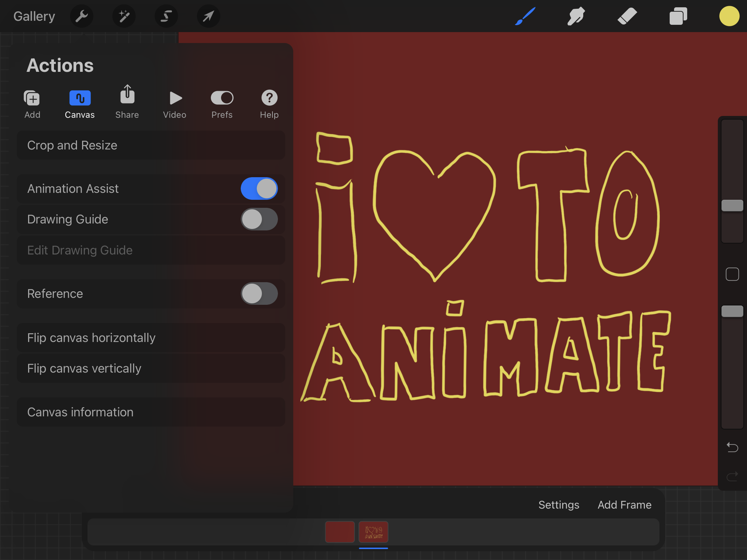
Task: Select the Transform arrow tool
Action: pos(208,16)
